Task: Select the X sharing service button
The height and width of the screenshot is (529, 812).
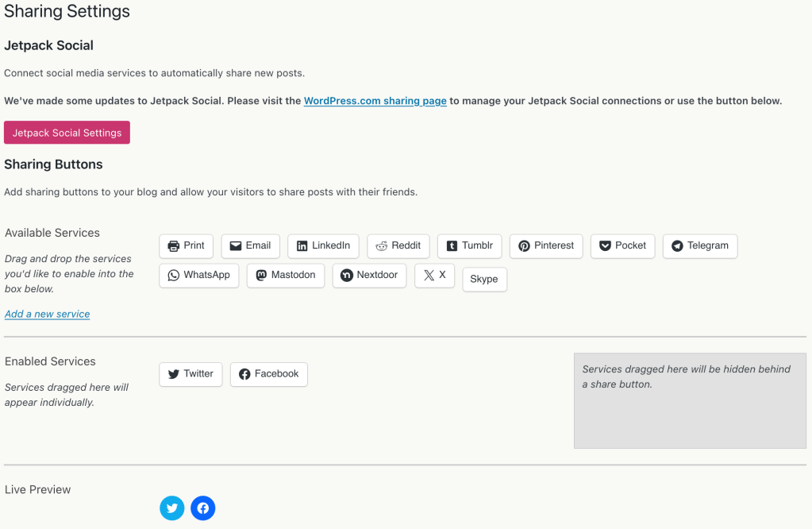Action: (x=434, y=276)
